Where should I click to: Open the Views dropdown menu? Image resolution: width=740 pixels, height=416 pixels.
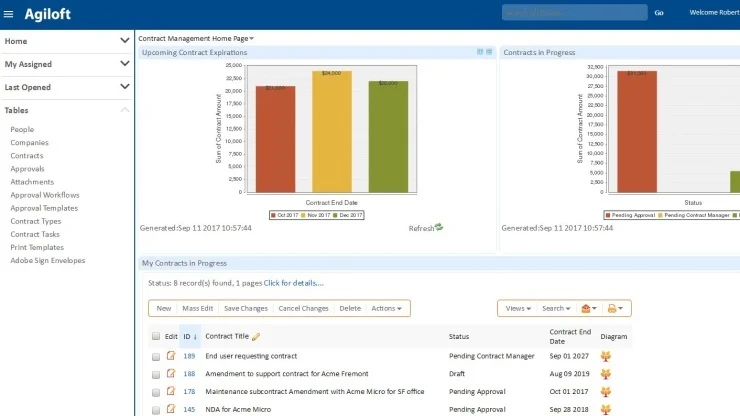tap(516, 308)
